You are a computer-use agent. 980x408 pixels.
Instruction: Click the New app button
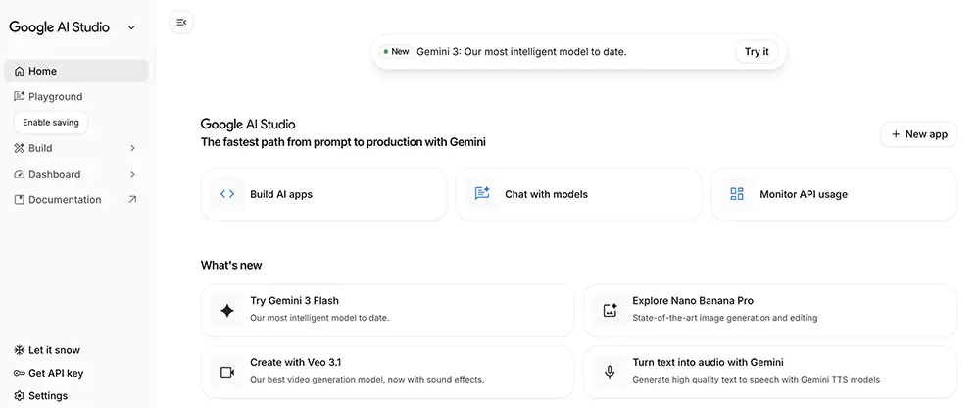pyautogui.click(x=919, y=134)
